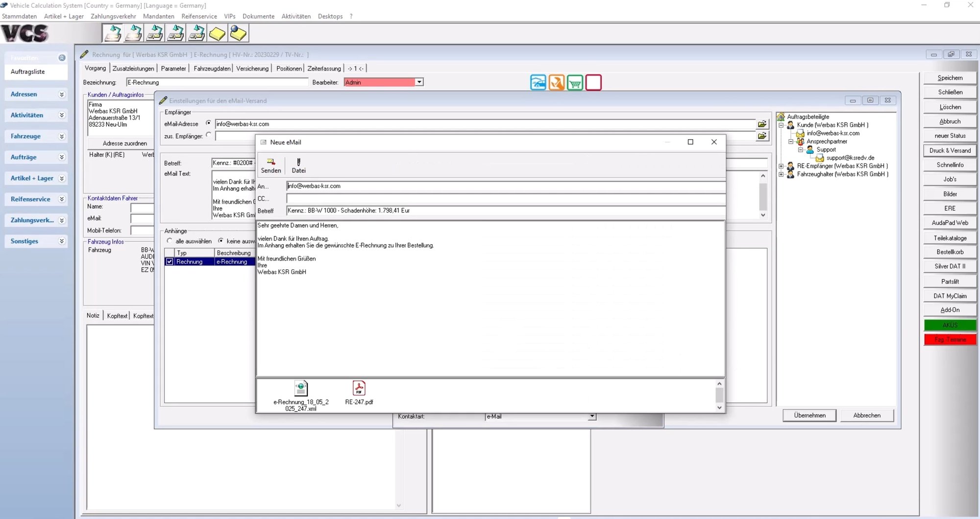Click the blue car icon beside Bearbeiter

click(x=538, y=83)
